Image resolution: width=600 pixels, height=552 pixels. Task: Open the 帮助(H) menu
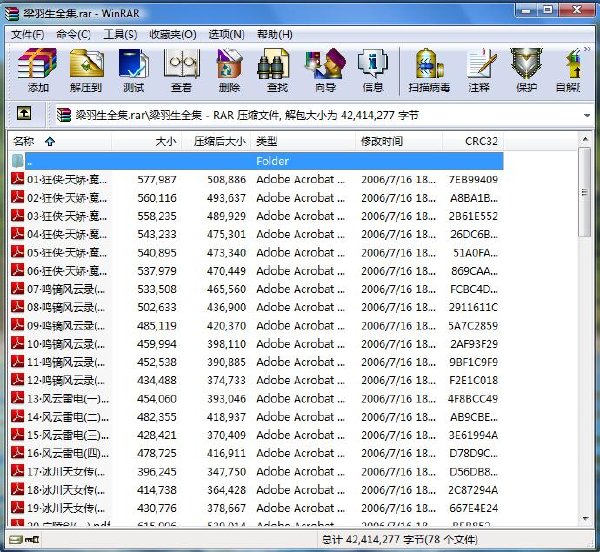[275, 34]
